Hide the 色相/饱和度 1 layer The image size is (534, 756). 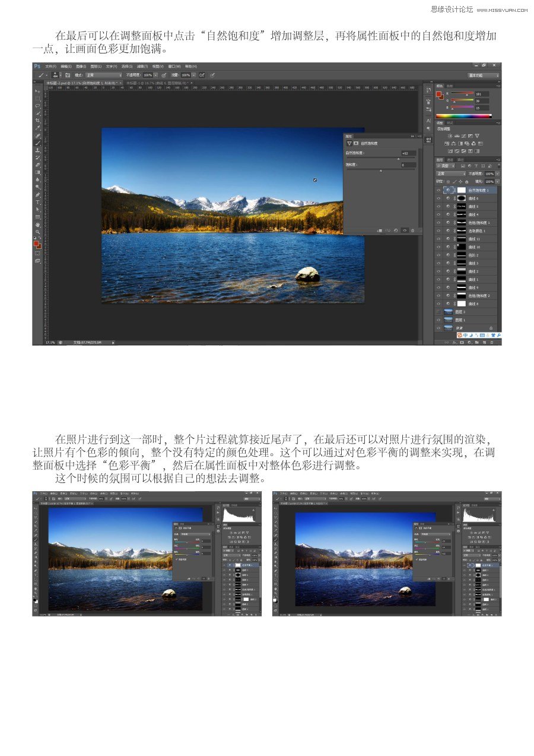(438, 223)
